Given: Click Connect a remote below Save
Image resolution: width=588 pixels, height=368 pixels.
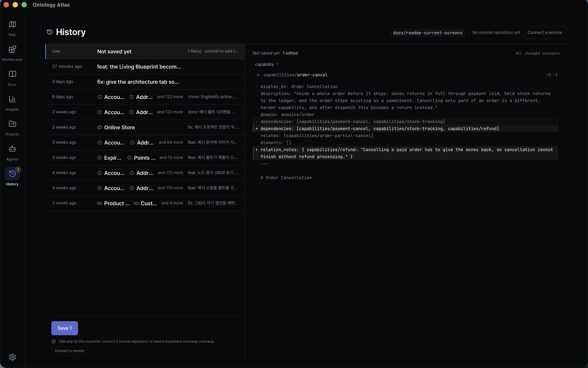Looking at the screenshot, I should click(69, 351).
